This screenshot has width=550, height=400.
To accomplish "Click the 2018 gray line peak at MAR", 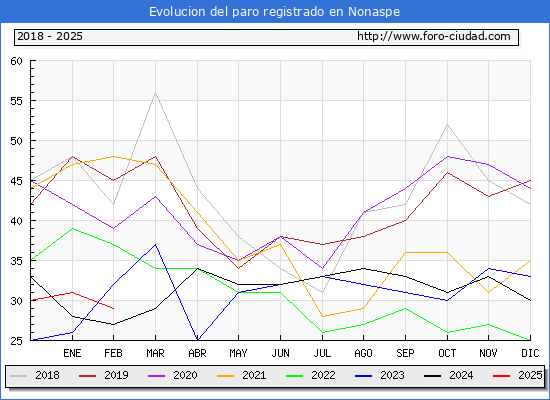I will click(155, 93).
